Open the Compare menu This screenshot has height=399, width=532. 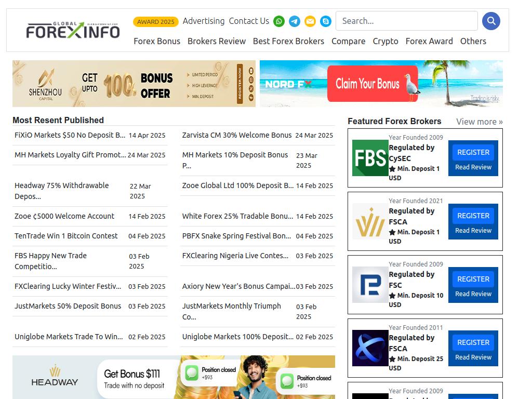click(x=349, y=42)
